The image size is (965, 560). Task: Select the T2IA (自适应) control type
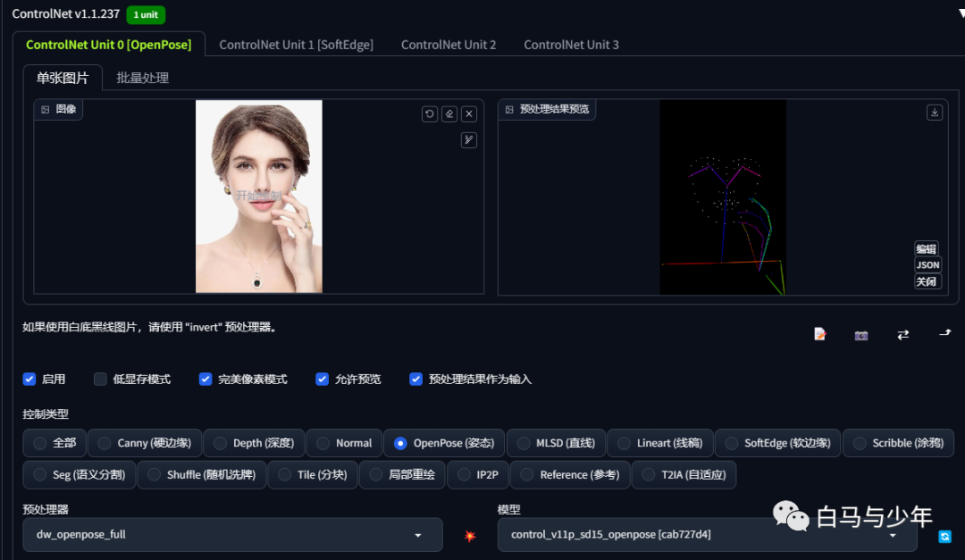(684, 474)
